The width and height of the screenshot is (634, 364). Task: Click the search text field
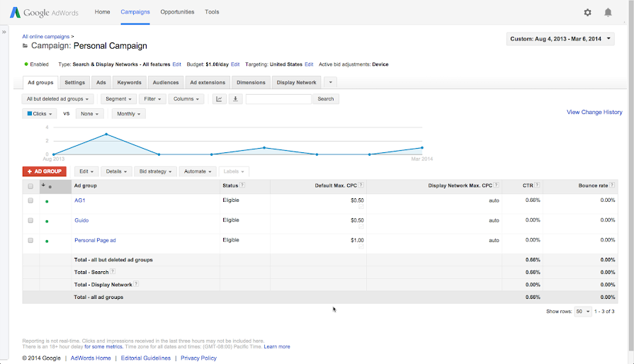coord(278,99)
